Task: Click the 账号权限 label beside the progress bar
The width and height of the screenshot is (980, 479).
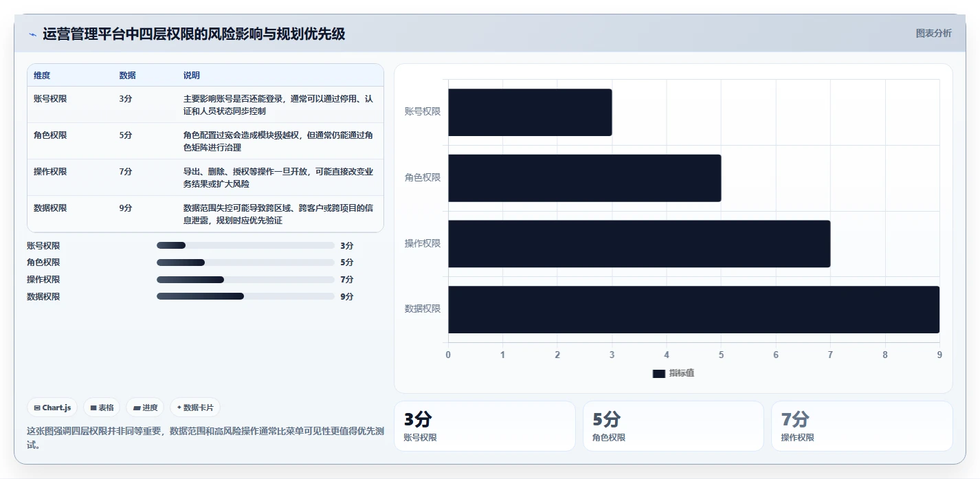Action: coord(43,245)
